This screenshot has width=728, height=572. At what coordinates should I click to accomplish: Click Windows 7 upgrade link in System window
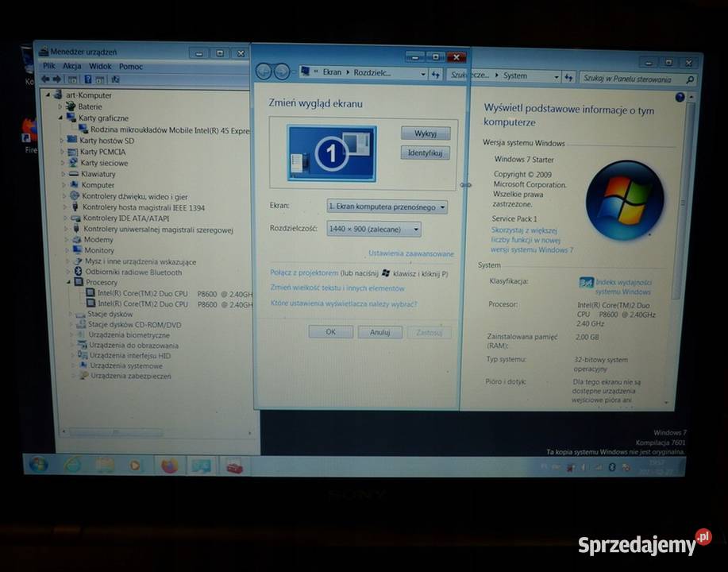[532, 240]
